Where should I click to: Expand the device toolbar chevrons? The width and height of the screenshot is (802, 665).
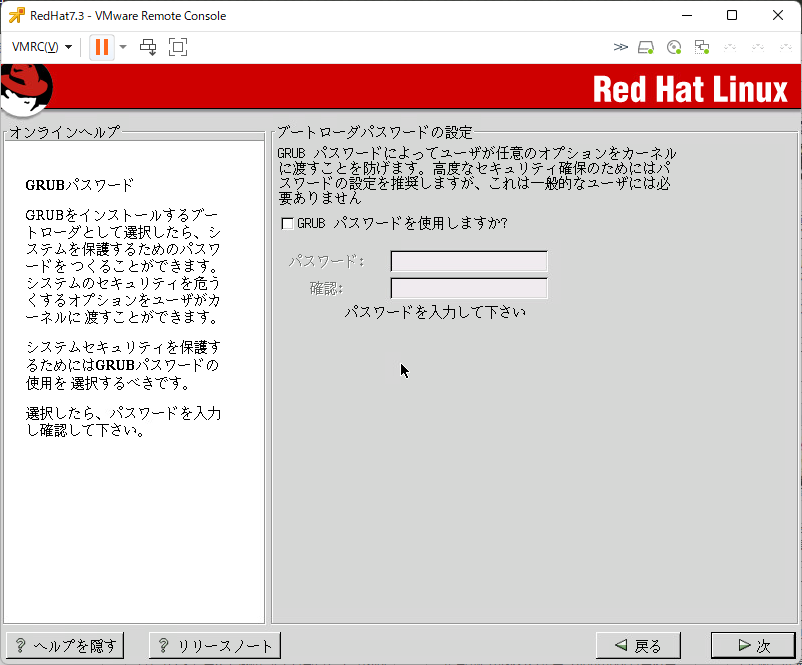point(620,47)
